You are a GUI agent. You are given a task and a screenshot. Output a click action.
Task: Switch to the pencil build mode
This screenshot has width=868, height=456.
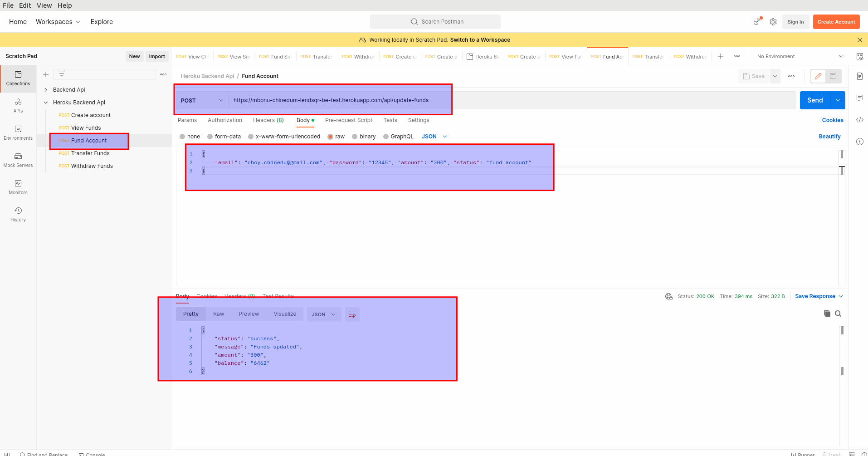818,76
